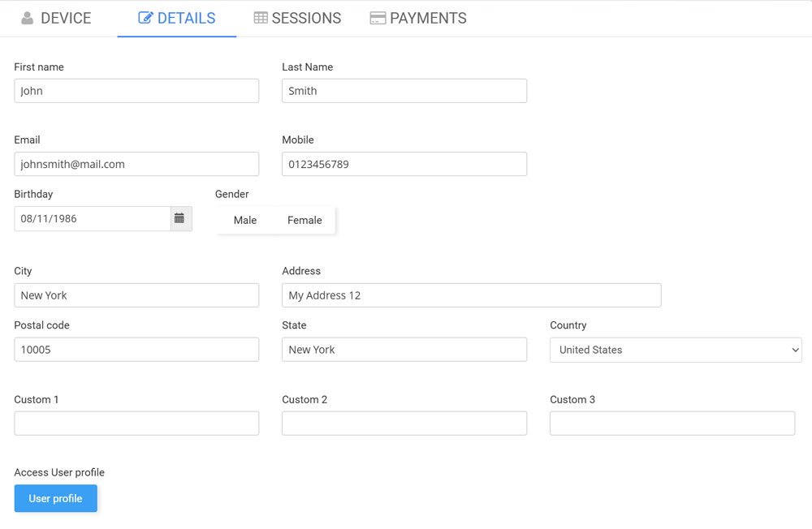Focus the First name field
Screen dimensions: 812x529
[x=136, y=91]
